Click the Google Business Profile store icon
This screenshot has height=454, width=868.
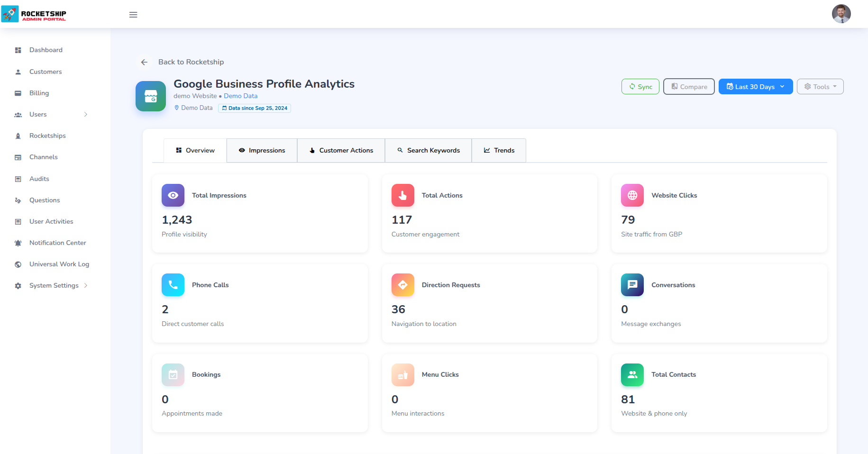(x=151, y=96)
